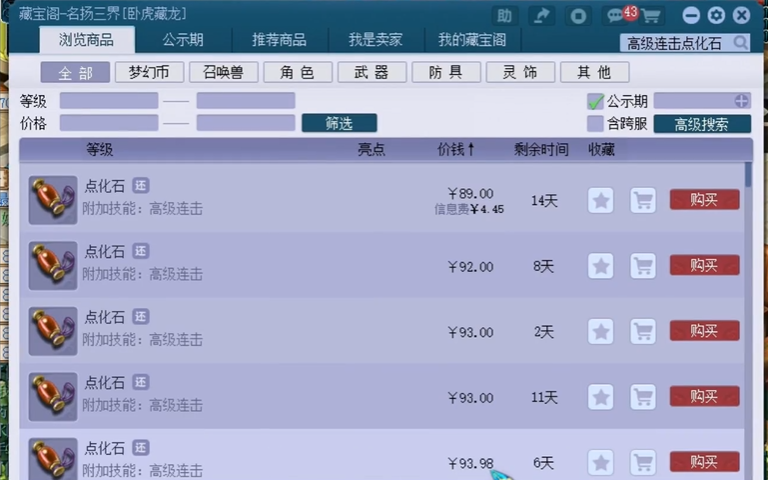Add the ¥92.00 点化石 to cart
The width and height of the screenshot is (768, 480).
click(643, 266)
